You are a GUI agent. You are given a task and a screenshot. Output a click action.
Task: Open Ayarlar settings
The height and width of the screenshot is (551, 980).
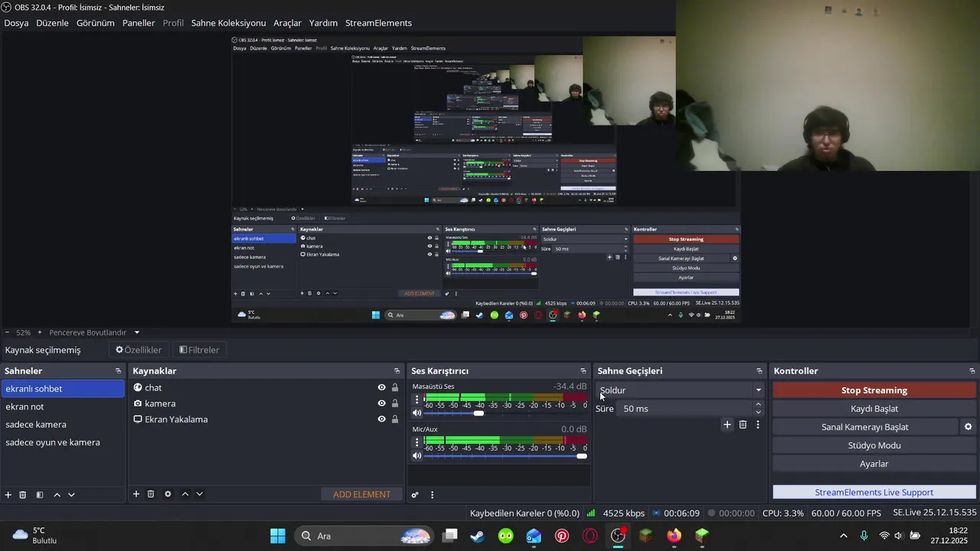coord(874,464)
